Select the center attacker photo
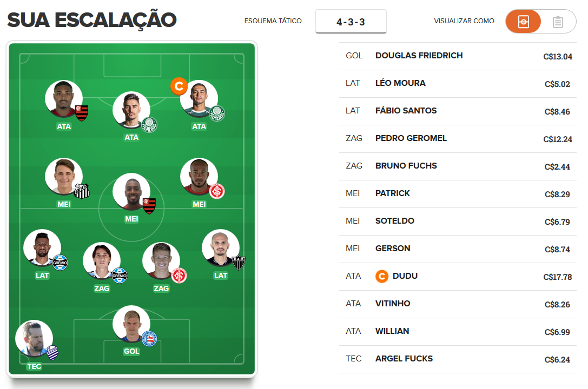The image size is (588, 389). (131, 110)
